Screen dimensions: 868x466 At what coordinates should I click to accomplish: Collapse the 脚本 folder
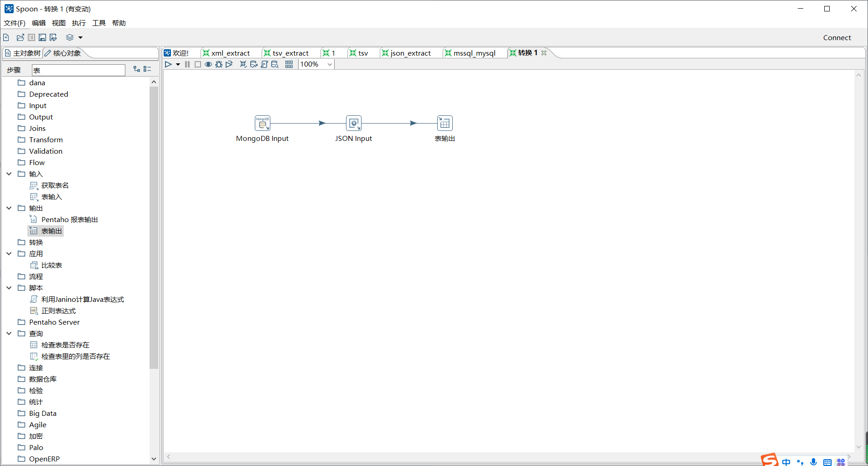(9, 288)
